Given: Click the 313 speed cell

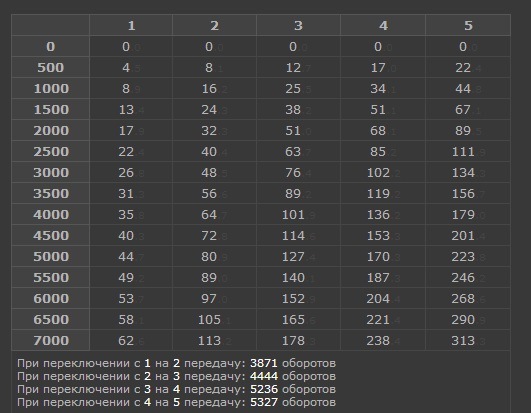Looking at the screenshot, I should pyautogui.click(x=468, y=340).
